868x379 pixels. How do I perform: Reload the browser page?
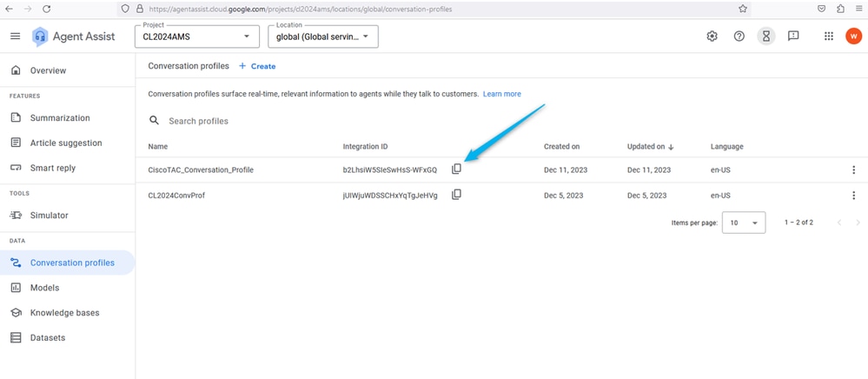click(47, 9)
